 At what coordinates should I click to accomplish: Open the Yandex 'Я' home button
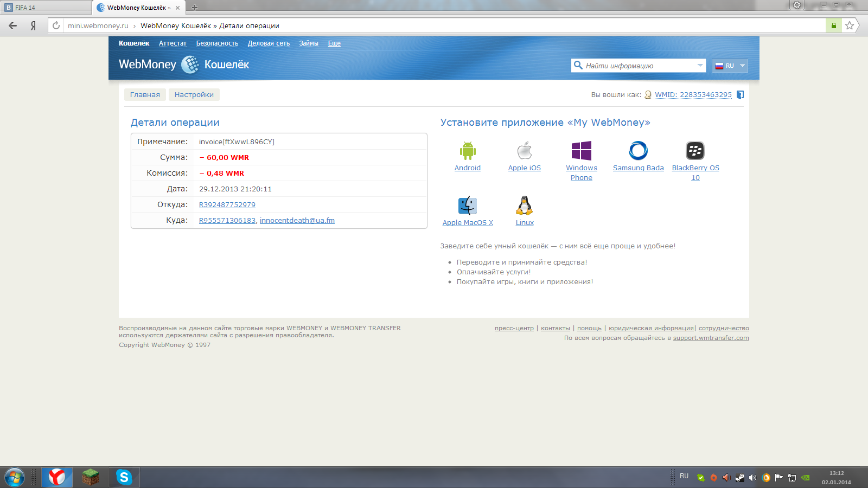[34, 25]
